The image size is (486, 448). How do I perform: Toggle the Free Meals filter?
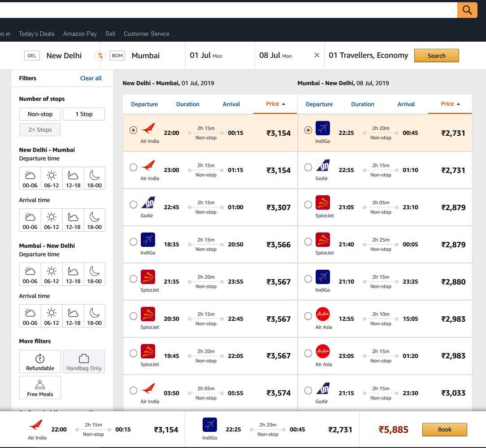(40, 388)
